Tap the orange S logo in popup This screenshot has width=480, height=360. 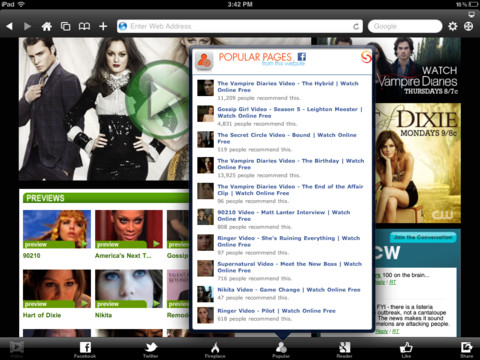click(366, 57)
